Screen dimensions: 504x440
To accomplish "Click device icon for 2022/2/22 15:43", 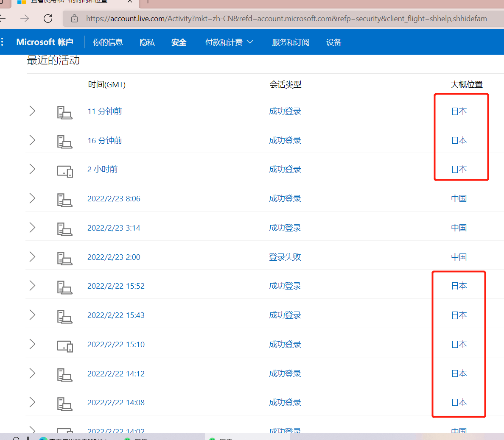I will point(64,317).
